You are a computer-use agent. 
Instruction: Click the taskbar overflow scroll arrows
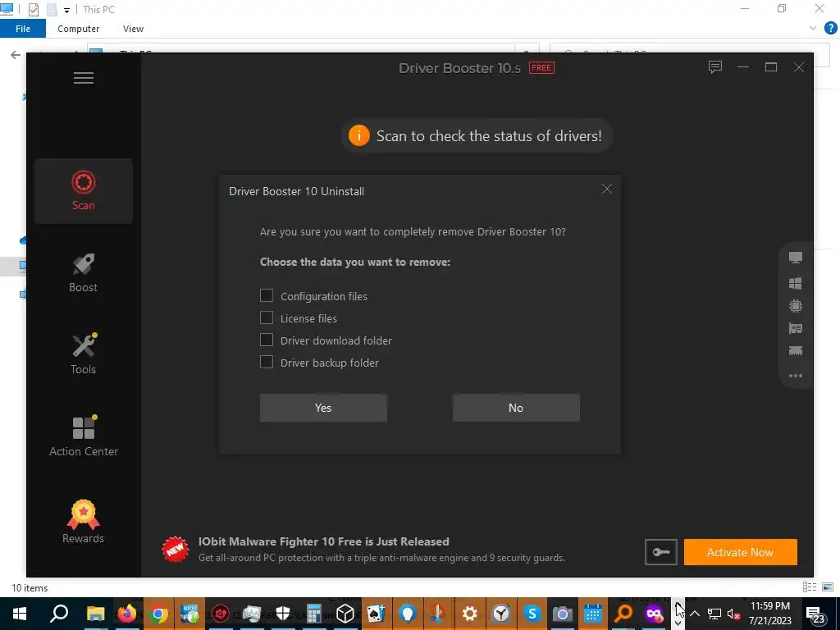[x=678, y=614]
